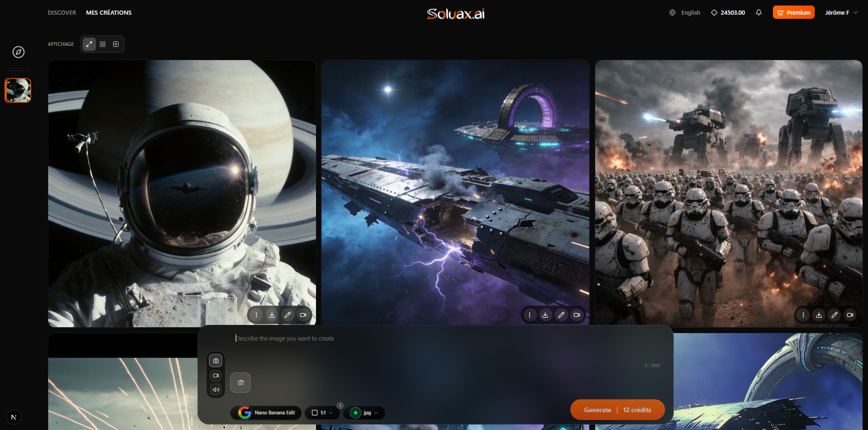Open the jpg format dropdown
868x430 pixels.
364,413
